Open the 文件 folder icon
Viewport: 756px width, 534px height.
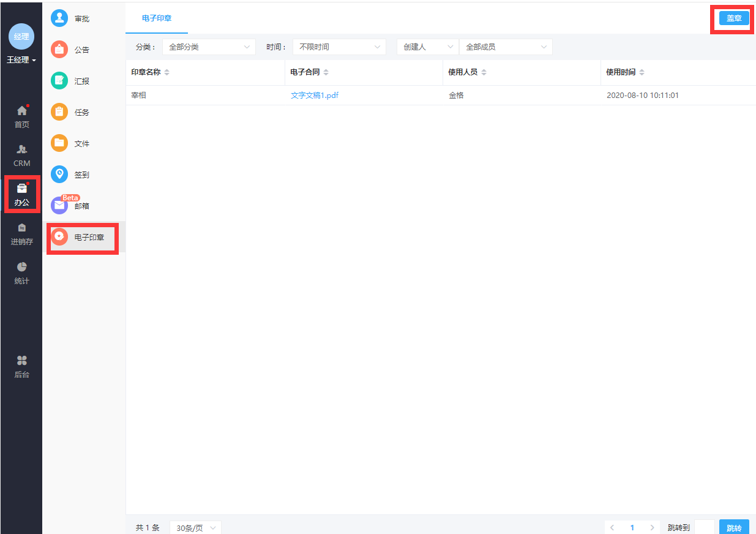(x=59, y=143)
